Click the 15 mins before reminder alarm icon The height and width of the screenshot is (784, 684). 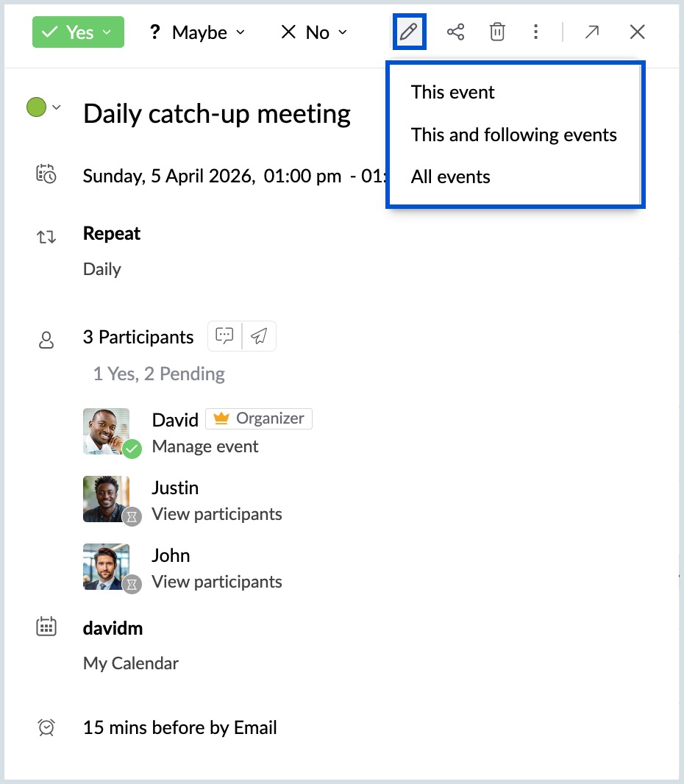[x=46, y=727]
